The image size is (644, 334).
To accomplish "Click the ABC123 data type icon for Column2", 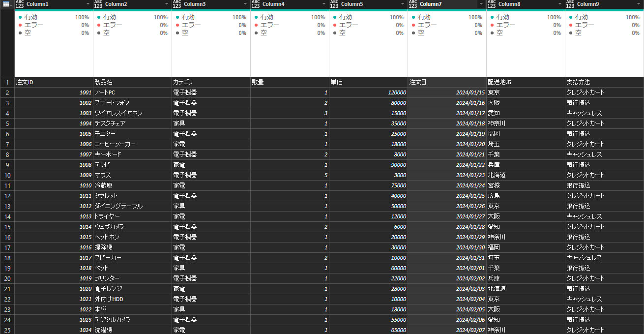I will tap(98, 4).
